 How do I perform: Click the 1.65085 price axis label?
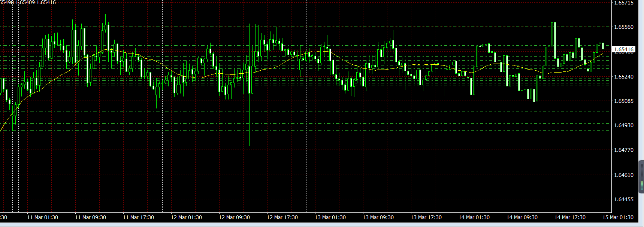click(x=624, y=101)
